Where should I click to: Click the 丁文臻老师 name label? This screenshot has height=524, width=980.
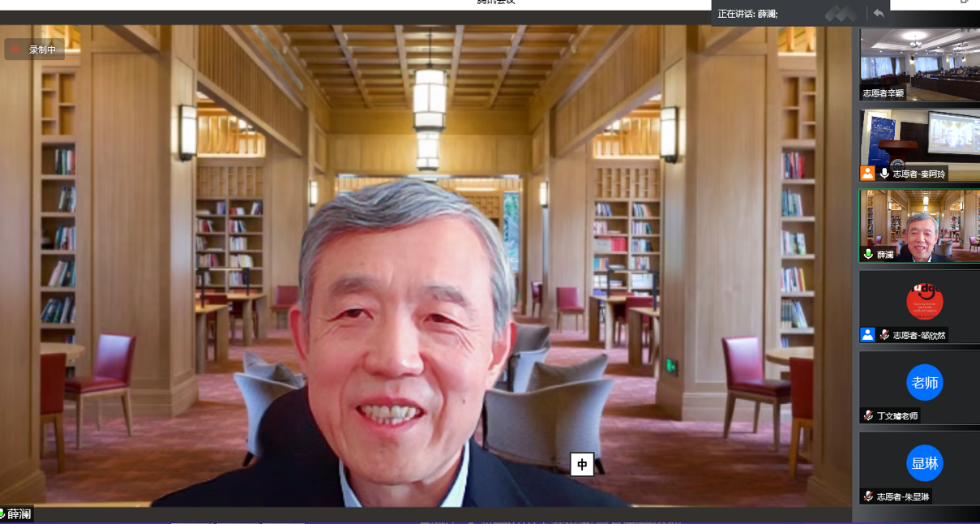897,415
